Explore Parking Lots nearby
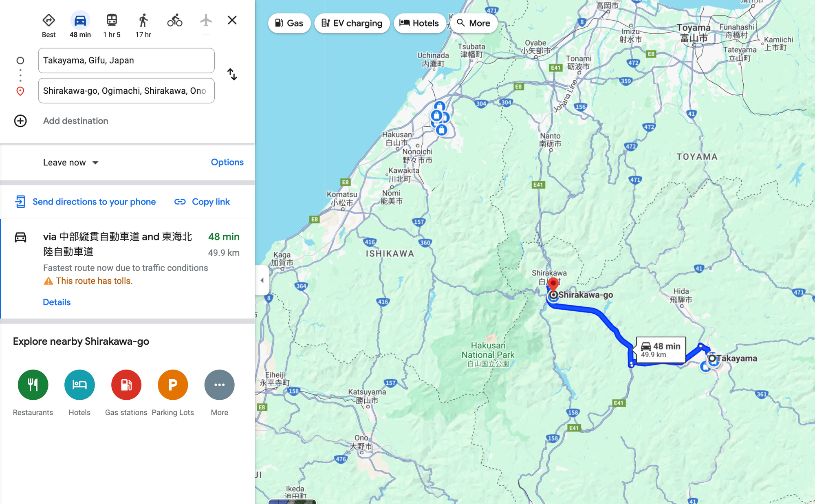 click(173, 385)
